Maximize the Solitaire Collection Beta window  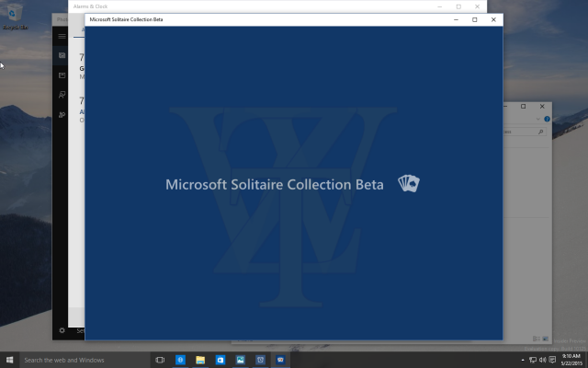coord(475,19)
